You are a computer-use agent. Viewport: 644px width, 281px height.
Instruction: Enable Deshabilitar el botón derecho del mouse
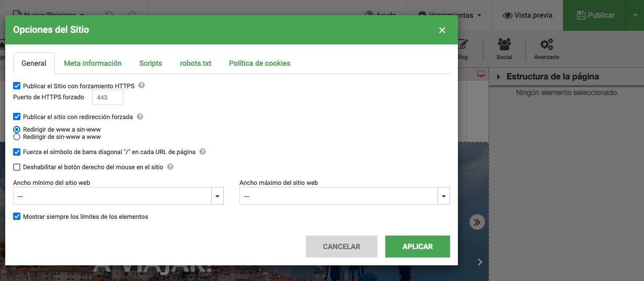(x=17, y=167)
